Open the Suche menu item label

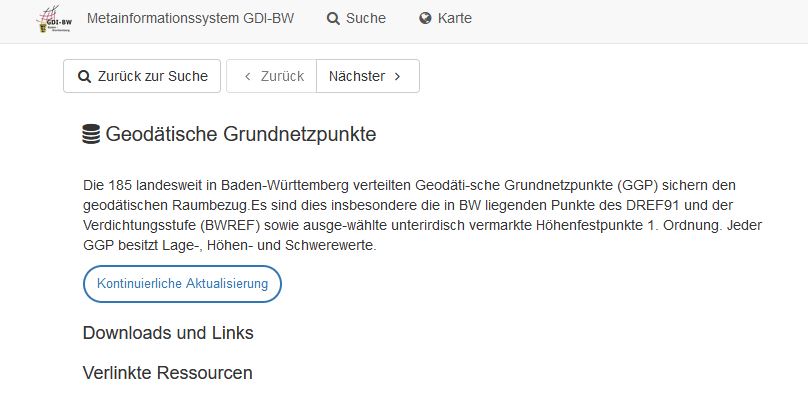coord(366,18)
